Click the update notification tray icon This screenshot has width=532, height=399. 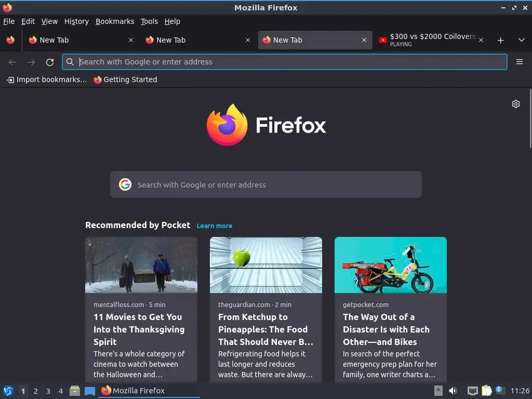[x=500, y=390]
